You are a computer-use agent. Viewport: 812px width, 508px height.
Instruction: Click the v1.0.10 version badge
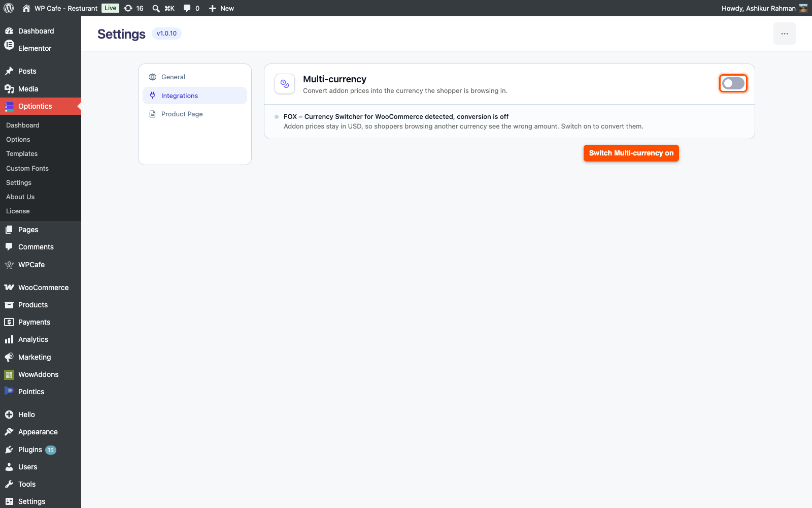tap(166, 34)
